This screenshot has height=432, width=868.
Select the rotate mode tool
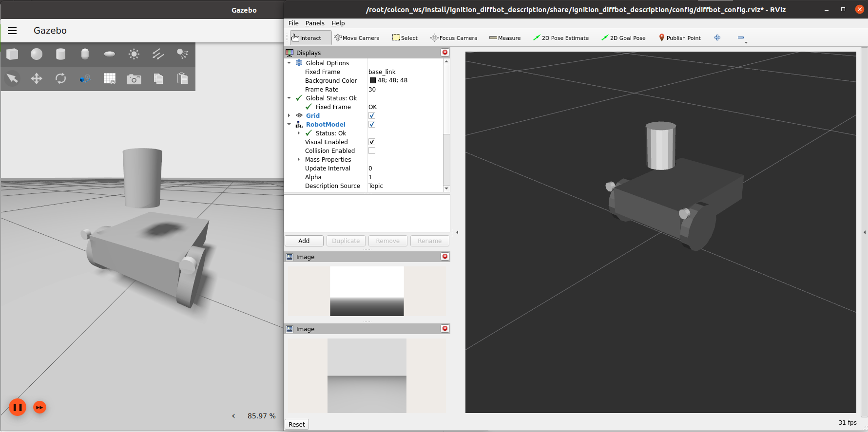[60, 78]
